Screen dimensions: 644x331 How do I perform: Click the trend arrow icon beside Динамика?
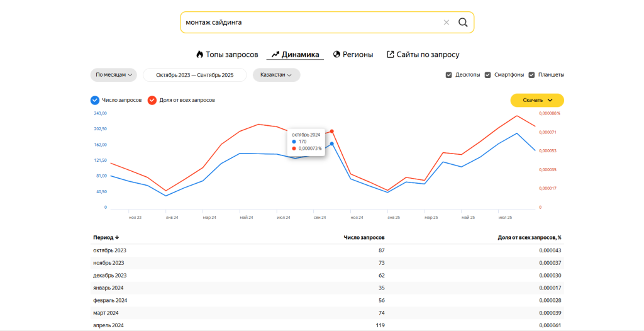tap(275, 55)
